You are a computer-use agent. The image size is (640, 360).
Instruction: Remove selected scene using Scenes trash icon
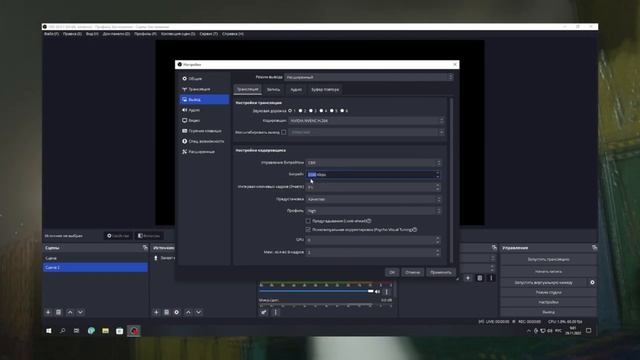point(58,312)
